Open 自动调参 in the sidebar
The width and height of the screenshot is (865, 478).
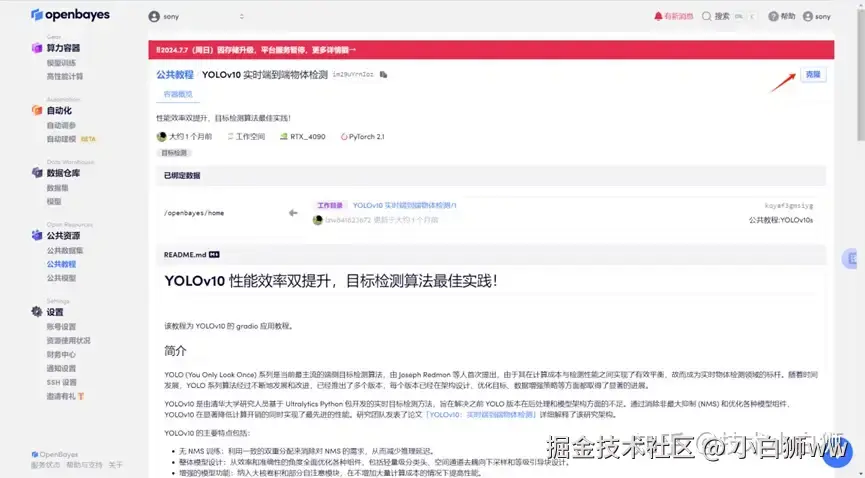coord(61,125)
